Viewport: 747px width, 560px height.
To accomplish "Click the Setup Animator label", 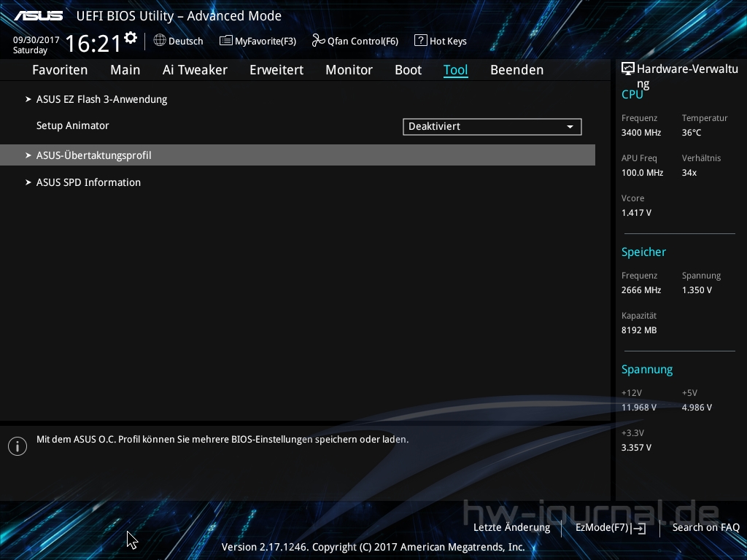I will (73, 125).
